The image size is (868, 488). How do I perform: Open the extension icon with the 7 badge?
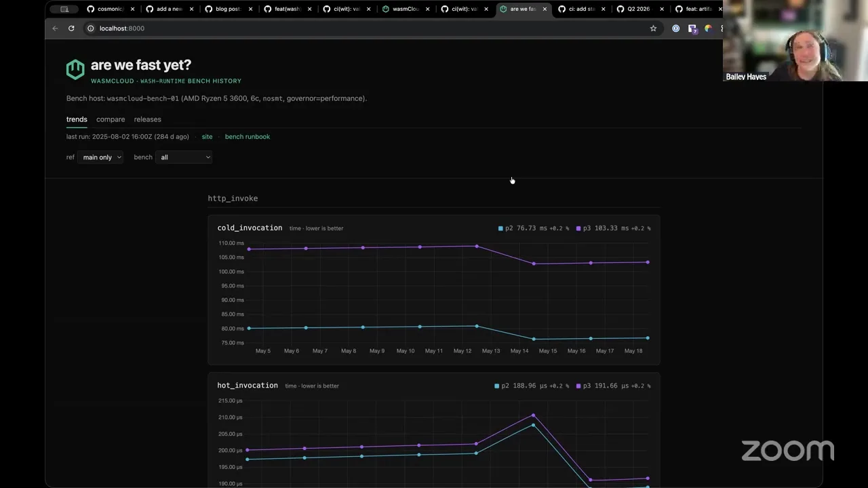(x=692, y=28)
